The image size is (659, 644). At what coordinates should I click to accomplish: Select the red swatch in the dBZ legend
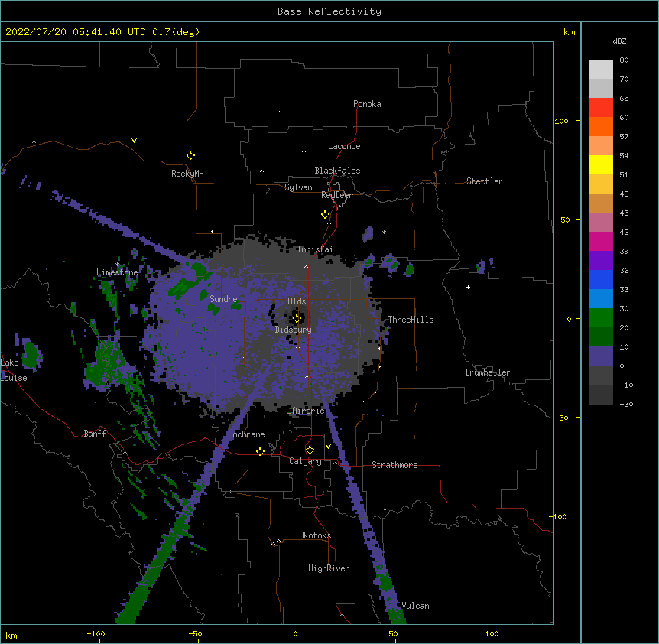tap(601, 108)
